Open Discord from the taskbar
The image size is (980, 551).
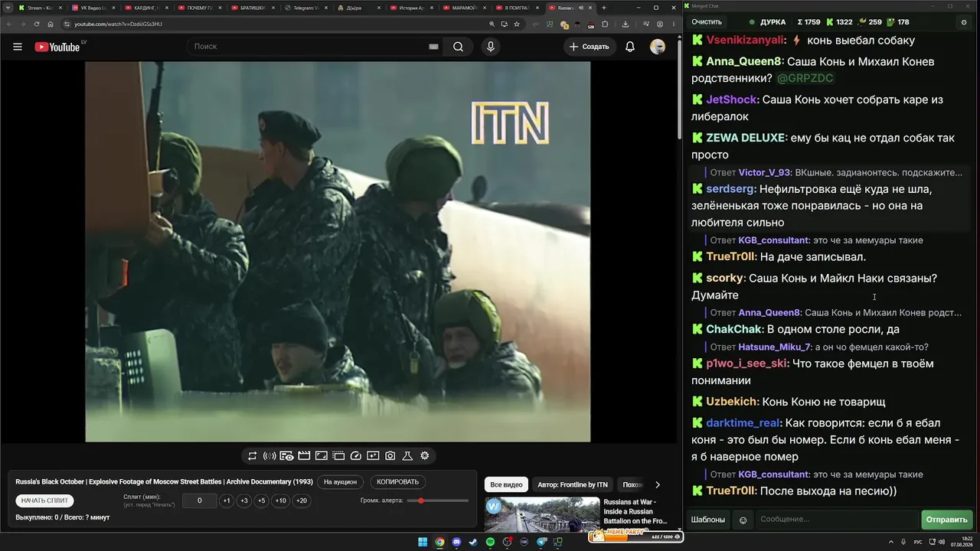pyautogui.click(x=457, y=542)
